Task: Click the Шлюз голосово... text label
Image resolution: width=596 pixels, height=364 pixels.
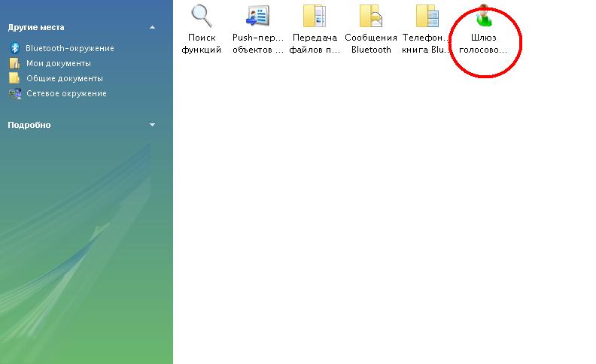Action: [x=484, y=44]
